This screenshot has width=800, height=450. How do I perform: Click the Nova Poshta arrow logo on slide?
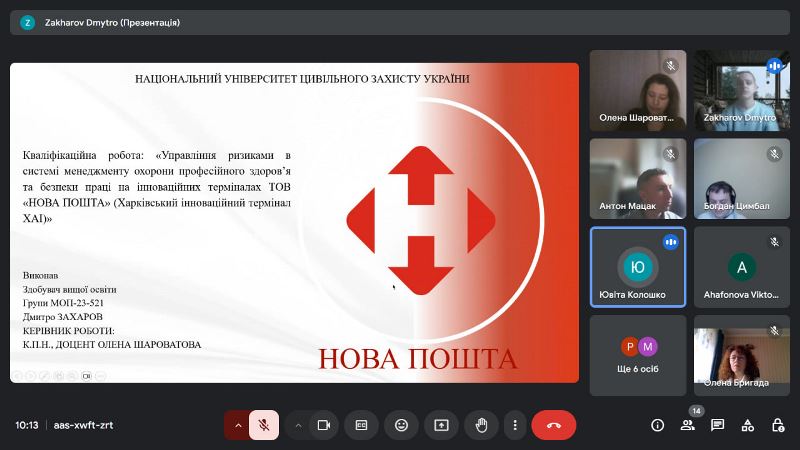[421, 220]
